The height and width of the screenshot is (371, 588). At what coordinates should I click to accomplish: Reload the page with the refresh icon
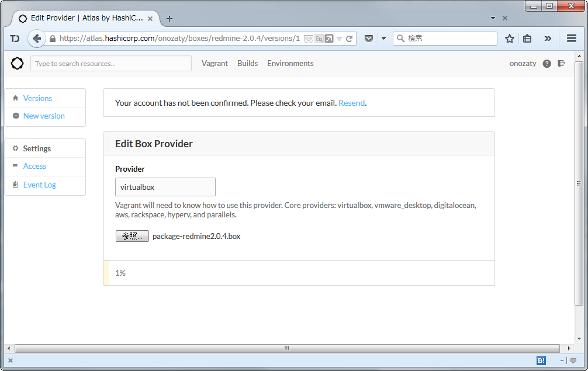[349, 39]
